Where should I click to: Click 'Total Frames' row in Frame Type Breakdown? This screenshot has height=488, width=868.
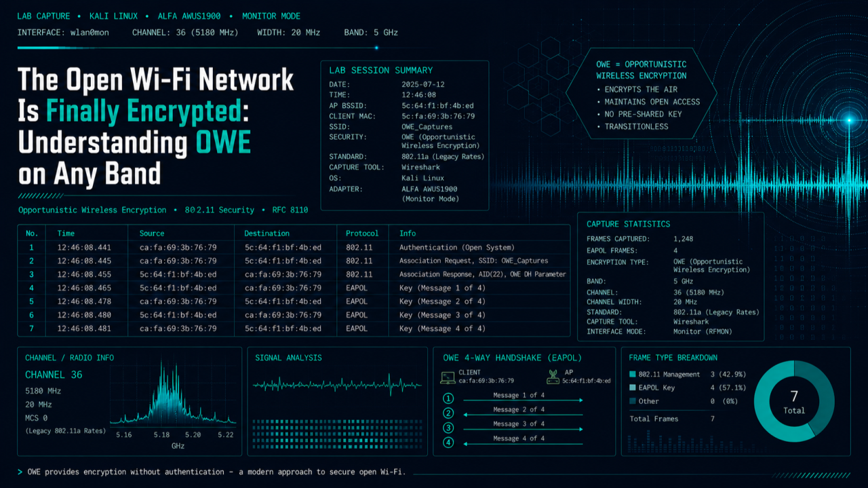click(x=672, y=419)
